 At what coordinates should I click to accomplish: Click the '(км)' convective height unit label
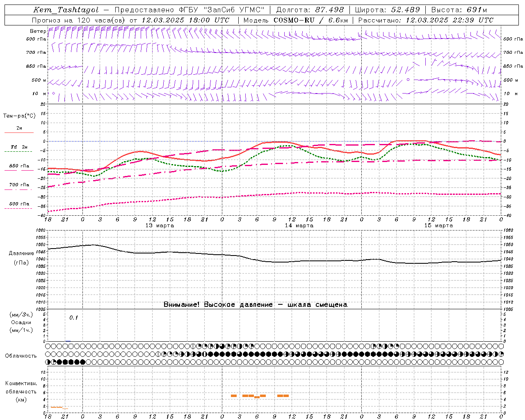coord(21,399)
